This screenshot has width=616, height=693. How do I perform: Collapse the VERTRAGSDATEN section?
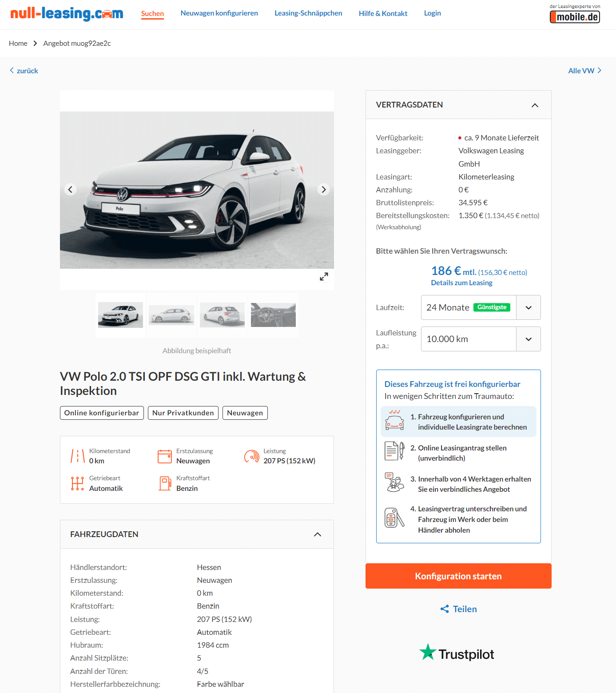point(535,105)
